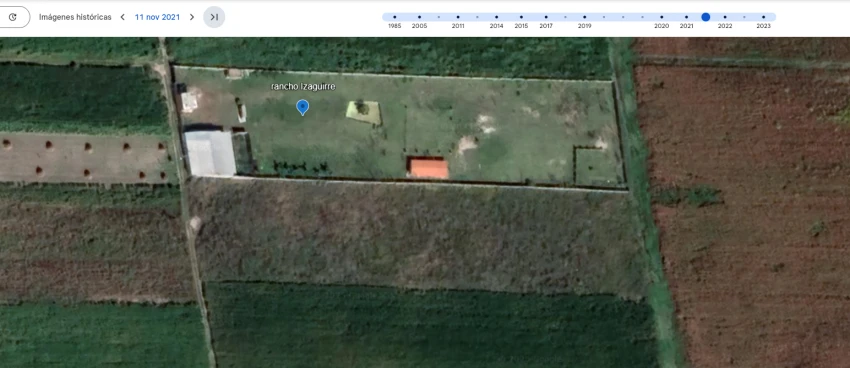
Task: Click the blue rancho Izaguirre map pin
Action: tap(302, 107)
